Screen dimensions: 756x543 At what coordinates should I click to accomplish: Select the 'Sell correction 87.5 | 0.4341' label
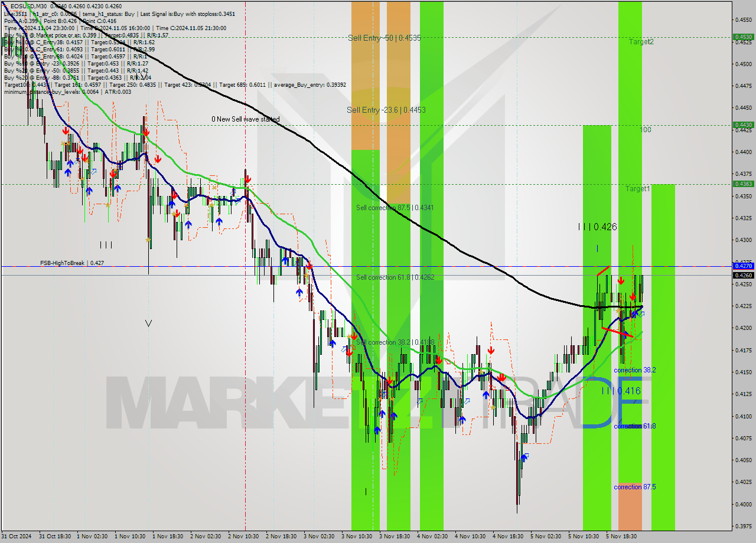[x=395, y=208]
